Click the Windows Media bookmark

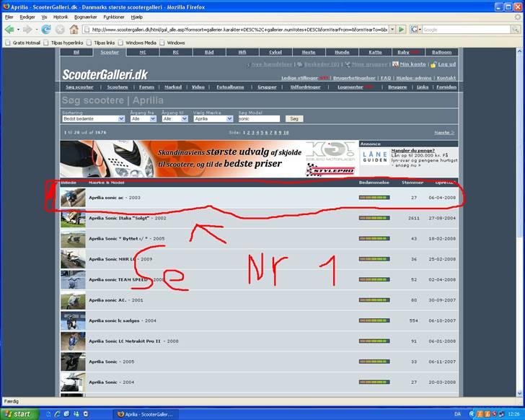tap(137, 43)
